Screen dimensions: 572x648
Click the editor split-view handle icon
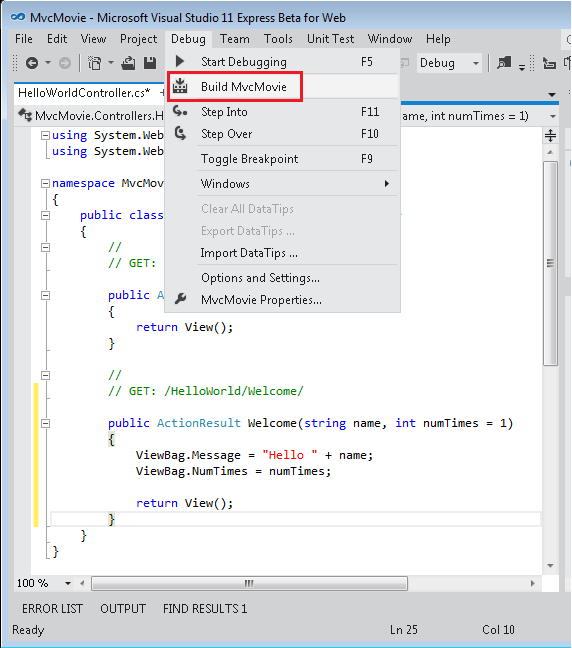[x=551, y=136]
